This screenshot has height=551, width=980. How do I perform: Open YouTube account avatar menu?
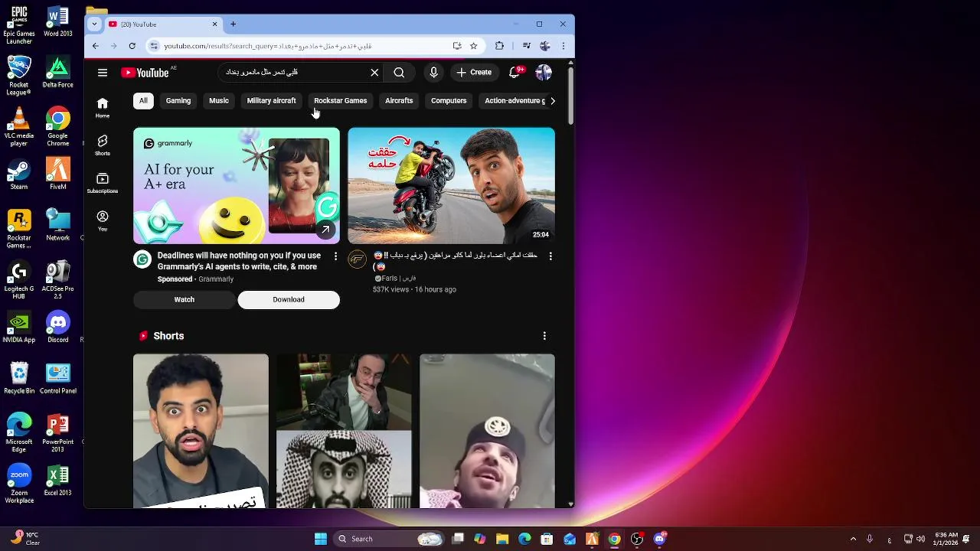544,72
